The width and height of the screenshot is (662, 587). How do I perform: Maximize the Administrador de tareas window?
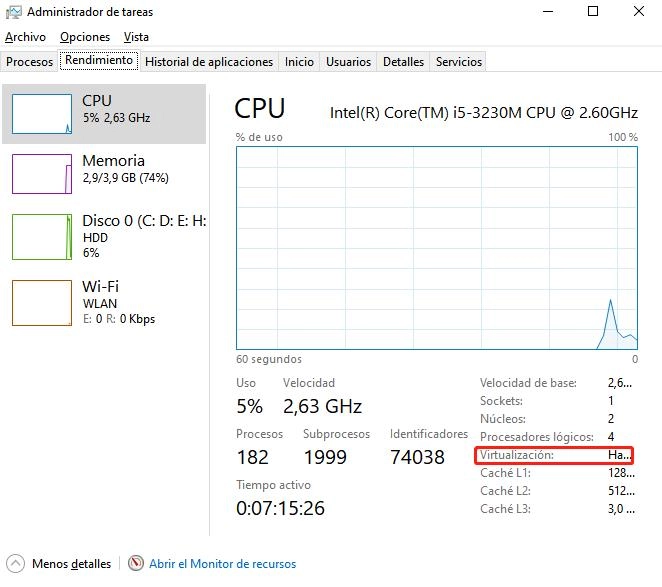593,11
